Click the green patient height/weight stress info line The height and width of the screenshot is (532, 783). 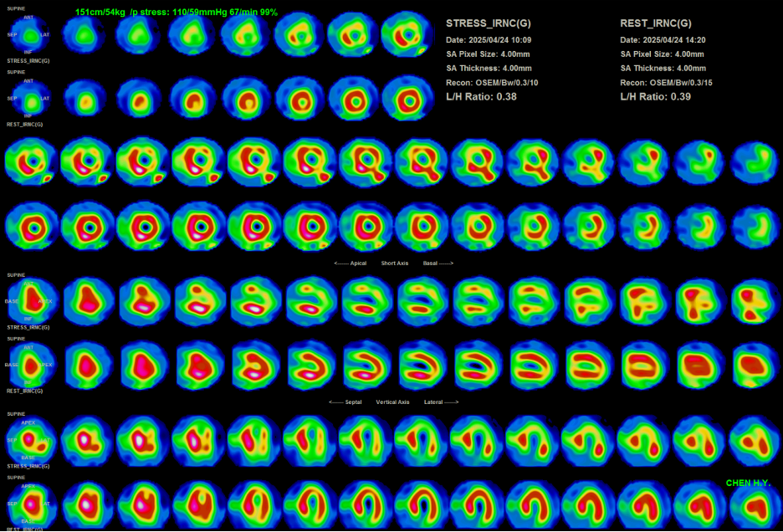[x=177, y=13]
